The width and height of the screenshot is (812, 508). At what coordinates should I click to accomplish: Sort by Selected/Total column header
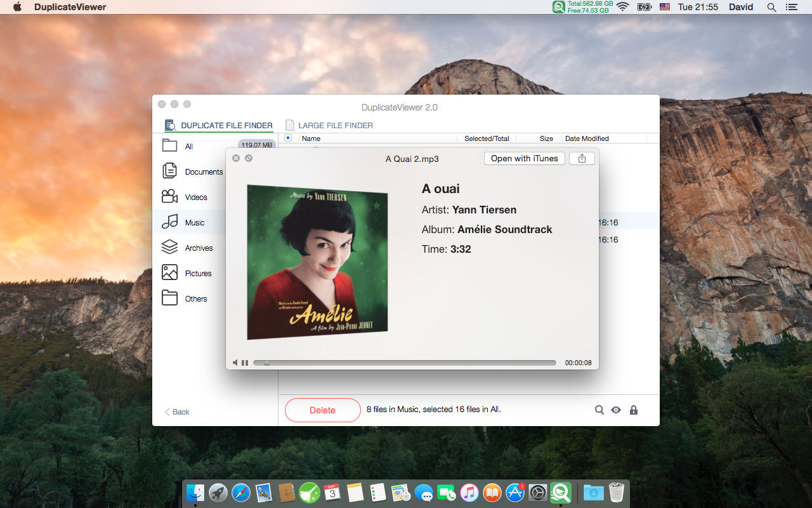487,138
